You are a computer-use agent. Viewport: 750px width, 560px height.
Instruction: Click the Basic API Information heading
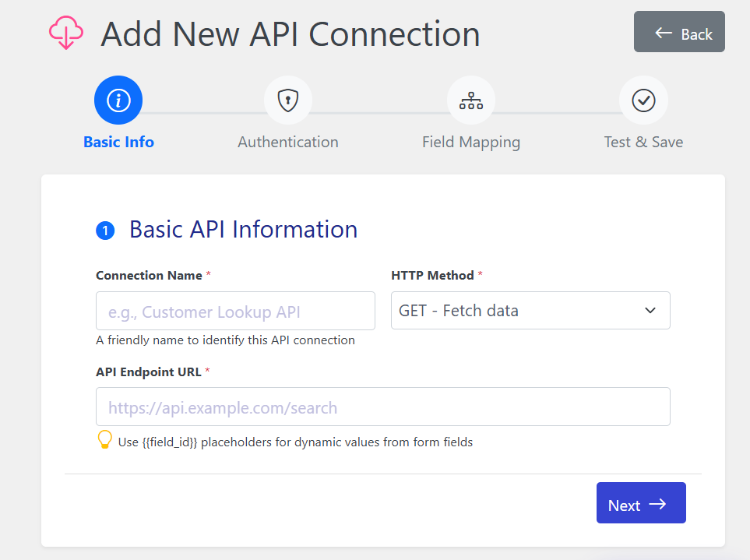pyautogui.click(x=244, y=230)
